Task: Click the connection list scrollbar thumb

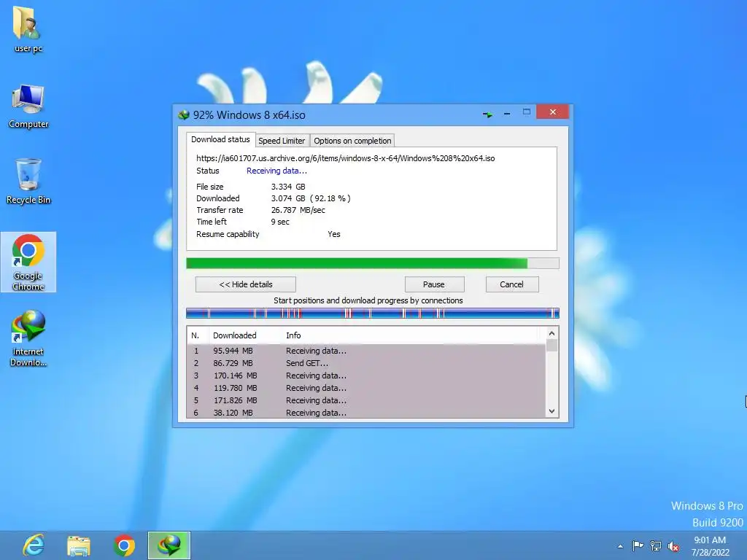Action: pos(551,345)
